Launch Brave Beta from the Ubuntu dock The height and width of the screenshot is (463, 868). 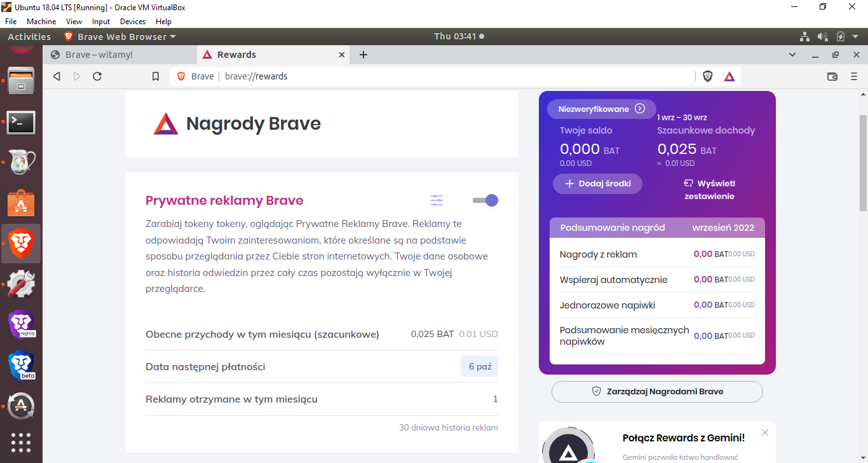click(21, 365)
